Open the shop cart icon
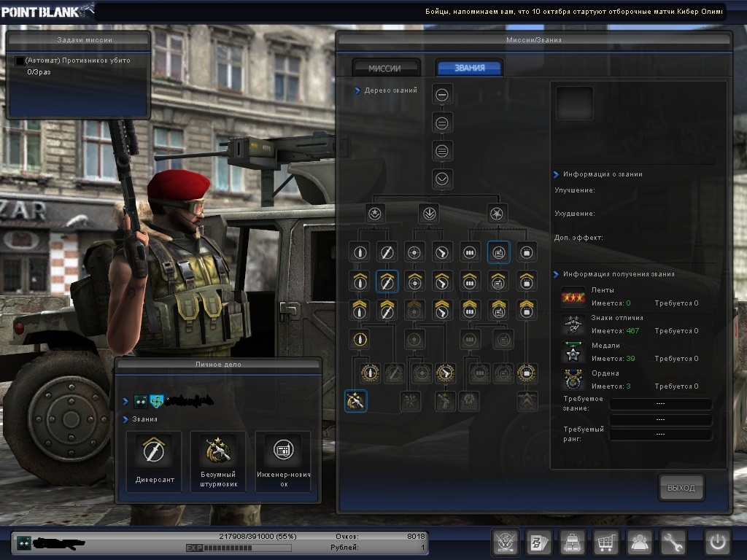The image size is (747, 560). pos(606,542)
